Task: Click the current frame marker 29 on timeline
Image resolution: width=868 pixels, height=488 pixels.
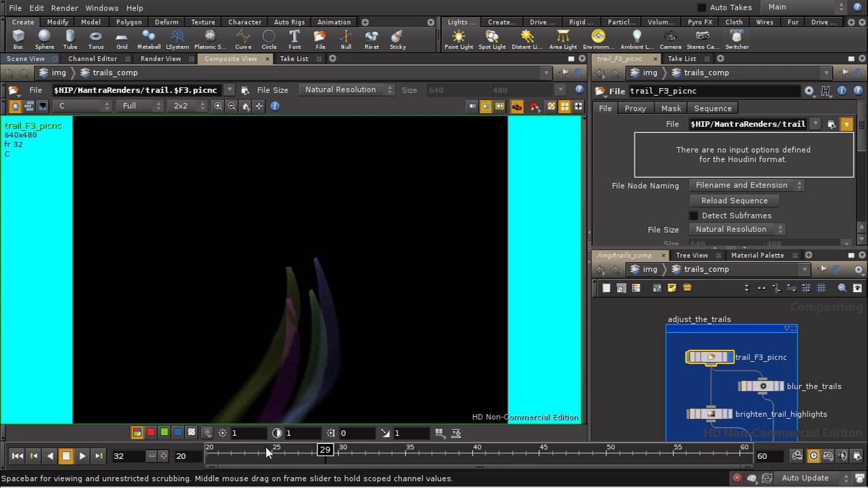Action: pyautogui.click(x=325, y=449)
